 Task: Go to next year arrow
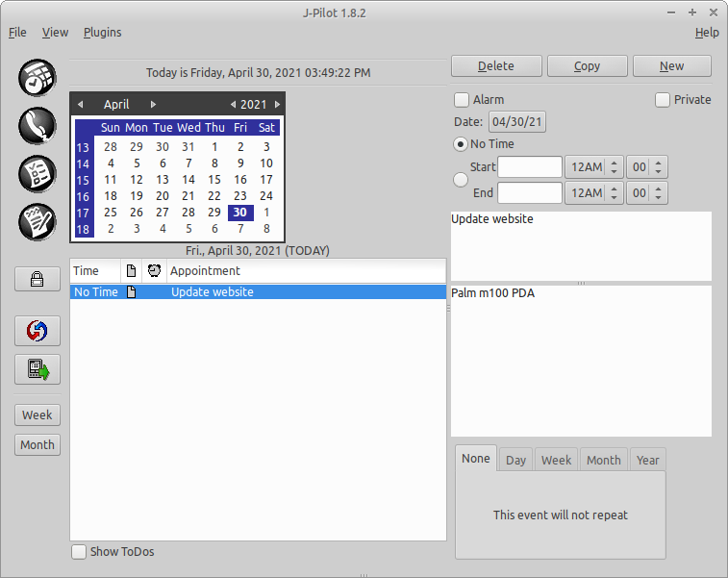coord(277,105)
